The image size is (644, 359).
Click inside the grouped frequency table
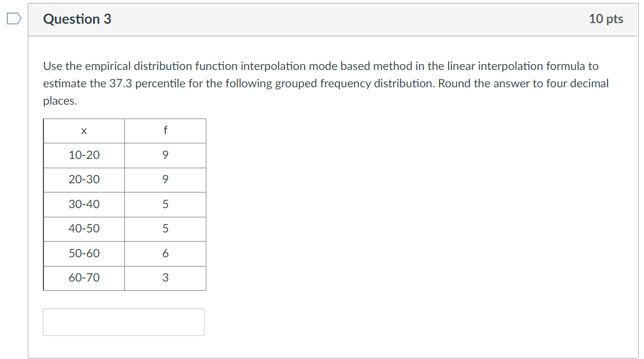point(124,204)
